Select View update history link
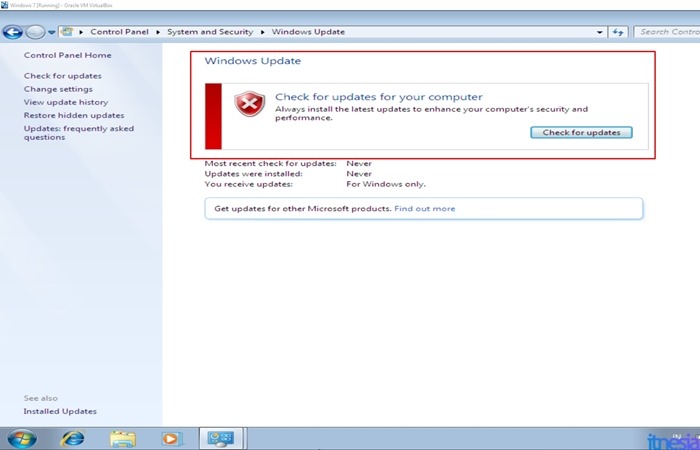Viewport: 700px width, 450px height. (66, 102)
